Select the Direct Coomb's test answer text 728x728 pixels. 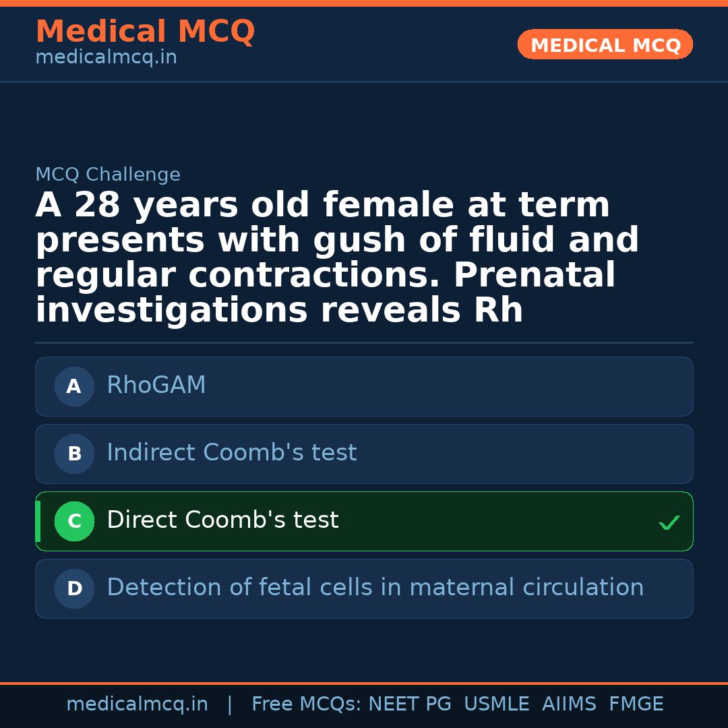pos(222,520)
